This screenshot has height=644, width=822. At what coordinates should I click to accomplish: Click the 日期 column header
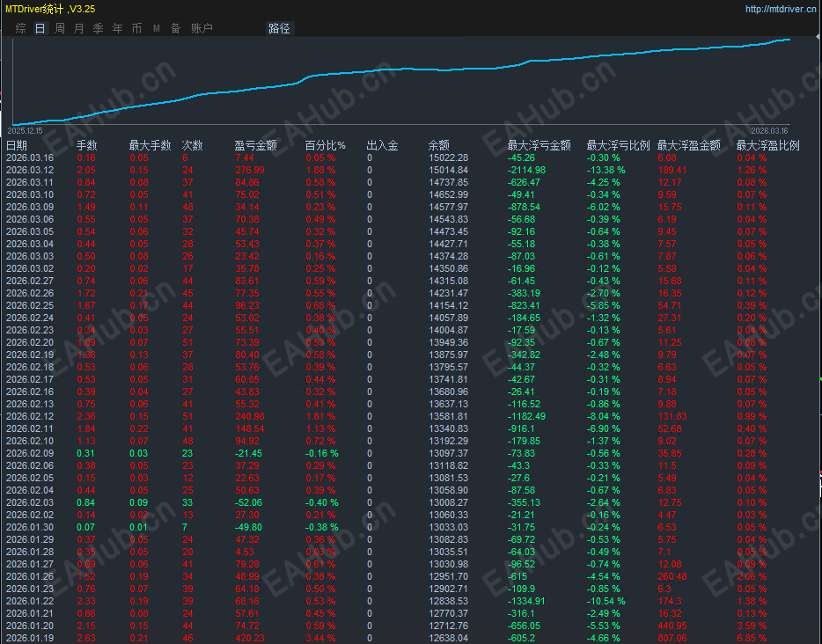coord(17,145)
